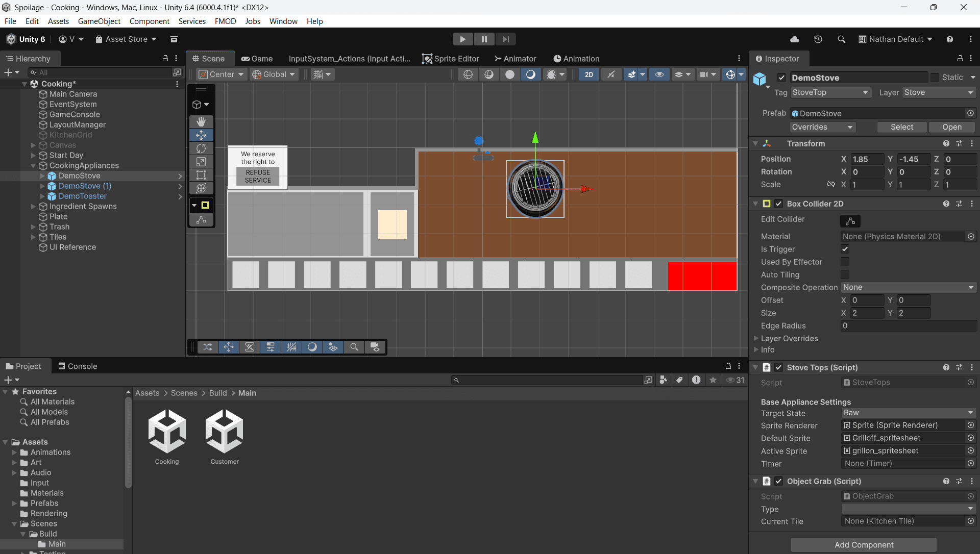
Task: Expand the Ingredient Spawns hierarchy item
Action: (x=34, y=207)
